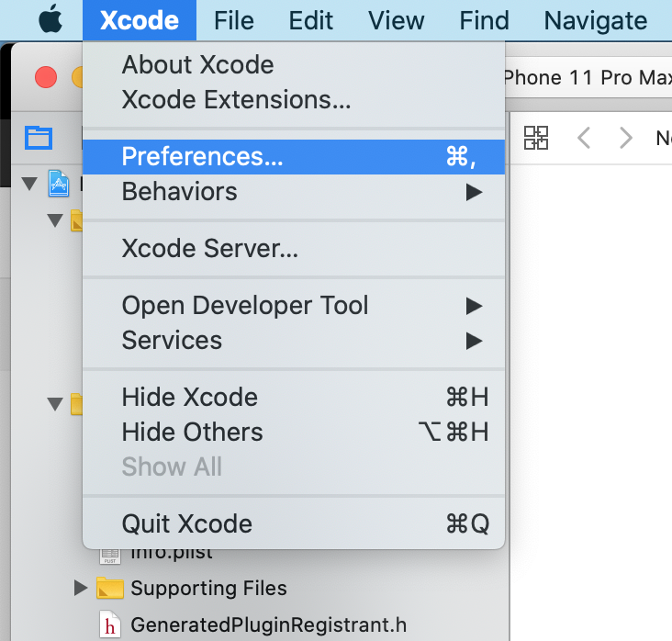Click the GeneratedPluginRegistrant.h header file icon
The width and height of the screenshot is (672, 641).
click(110, 625)
